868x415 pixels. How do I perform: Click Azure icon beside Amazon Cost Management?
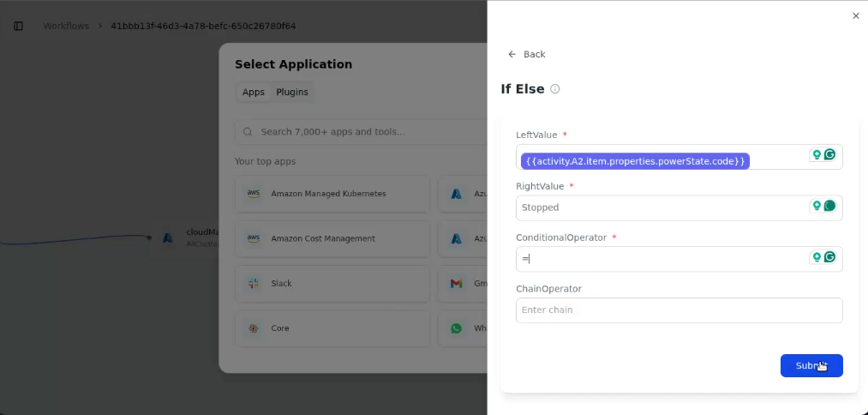tap(456, 239)
